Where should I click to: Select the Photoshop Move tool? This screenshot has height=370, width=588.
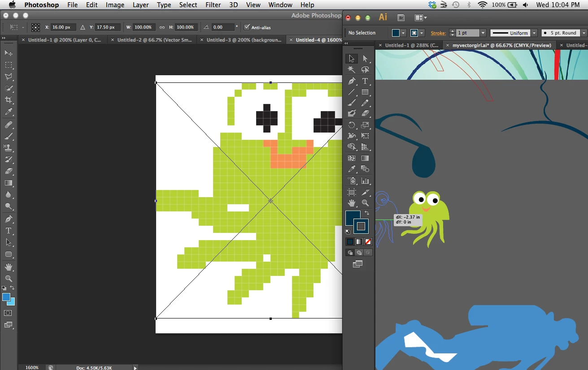[x=9, y=53]
